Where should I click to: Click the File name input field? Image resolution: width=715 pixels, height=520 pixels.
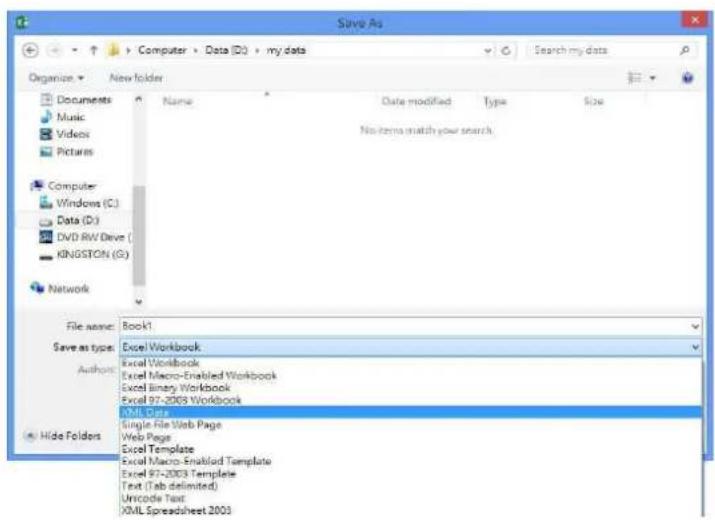tap(404, 326)
